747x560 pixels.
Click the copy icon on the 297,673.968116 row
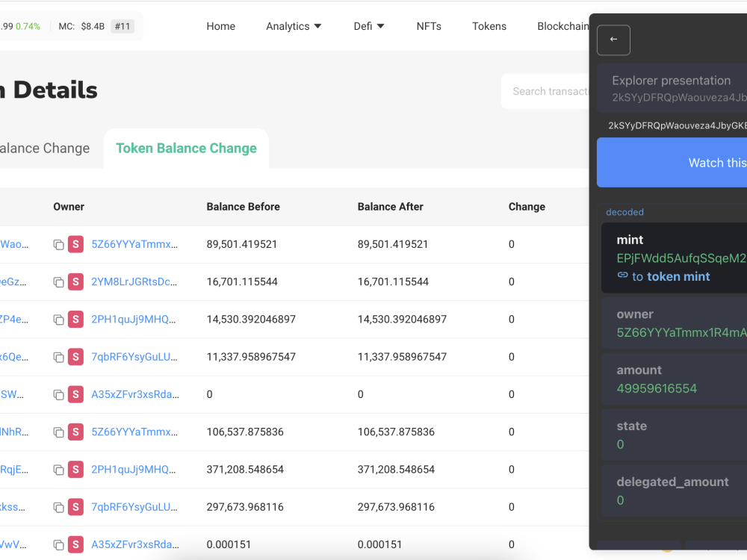[x=58, y=506]
